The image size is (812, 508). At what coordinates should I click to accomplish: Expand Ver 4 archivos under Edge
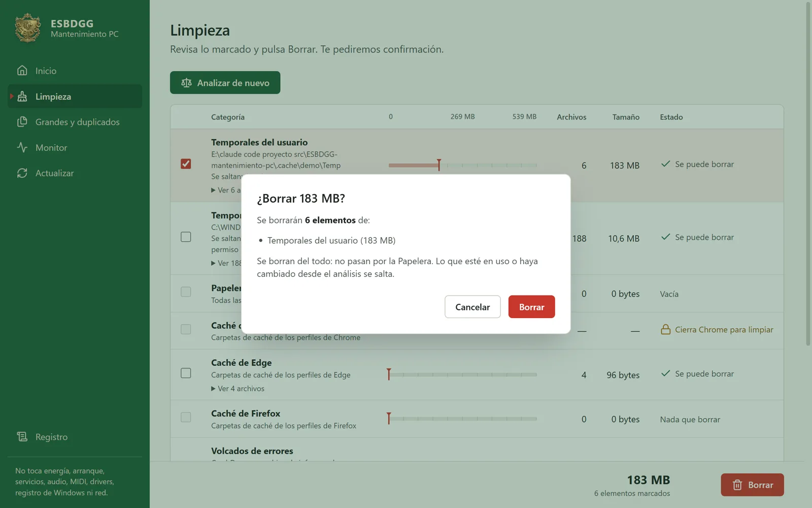pyautogui.click(x=238, y=389)
